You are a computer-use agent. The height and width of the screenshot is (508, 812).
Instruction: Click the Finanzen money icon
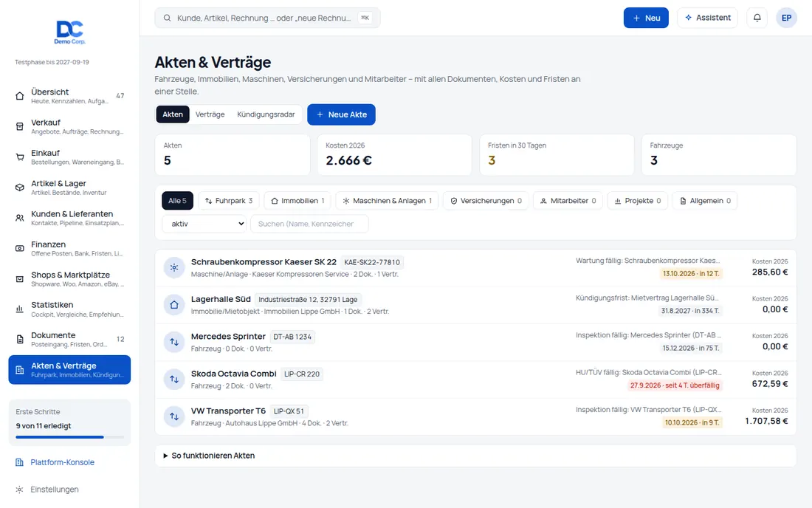[x=20, y=249]
